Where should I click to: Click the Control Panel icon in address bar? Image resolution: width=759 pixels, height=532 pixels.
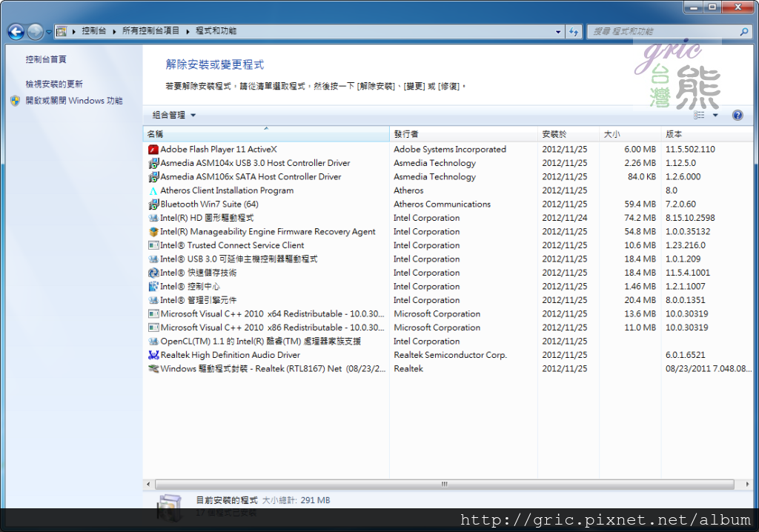click(62, 31)
